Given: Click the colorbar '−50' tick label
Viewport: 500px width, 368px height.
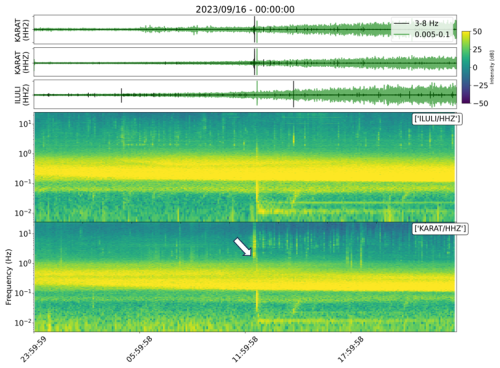Looking at the screenshot, I should pyautogui.click(x=480, y=103).
